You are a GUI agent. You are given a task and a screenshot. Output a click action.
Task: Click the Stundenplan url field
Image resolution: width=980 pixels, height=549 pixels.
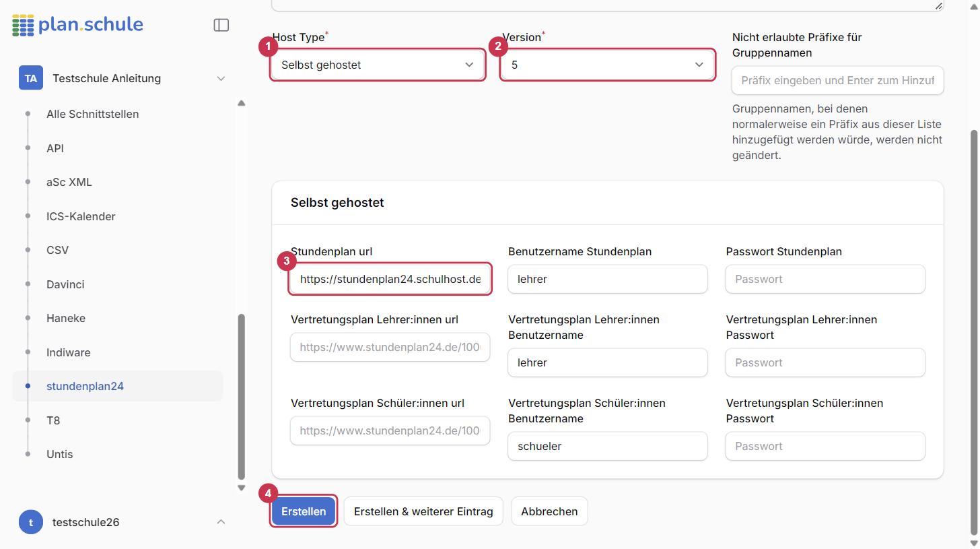point(390,279)
